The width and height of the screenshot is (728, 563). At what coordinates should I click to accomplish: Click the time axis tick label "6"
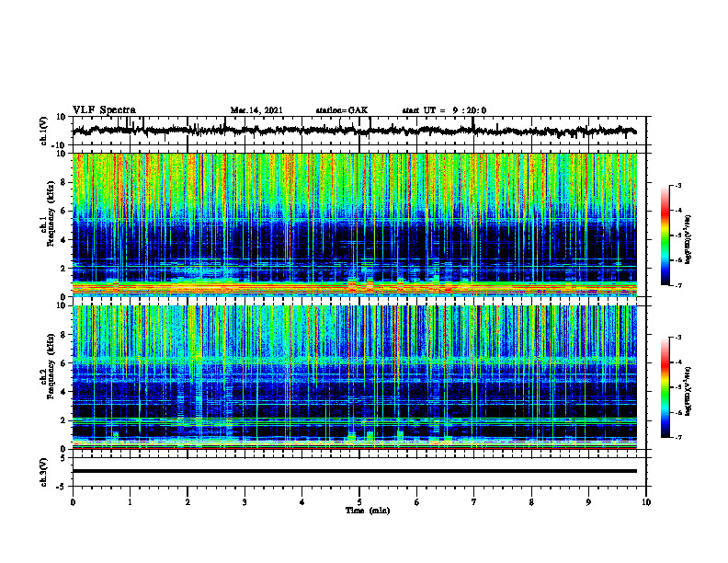417,502
